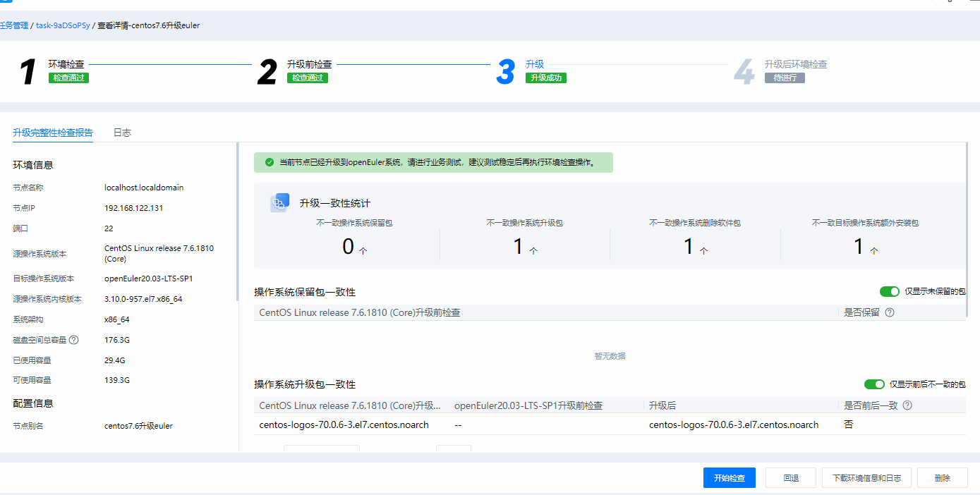Click port value 22
980x495 pixels.
coord(109,228)
